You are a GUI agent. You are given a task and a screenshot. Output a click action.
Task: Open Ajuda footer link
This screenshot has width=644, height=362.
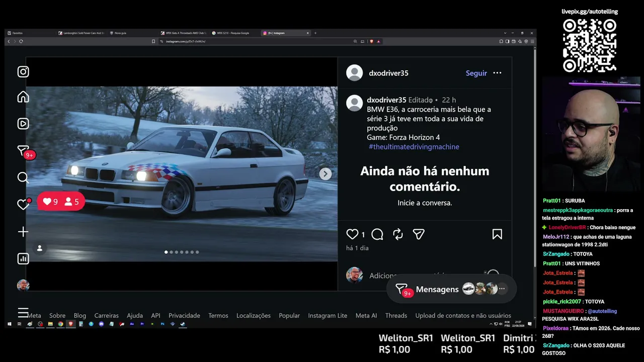(x=135, y=316)
